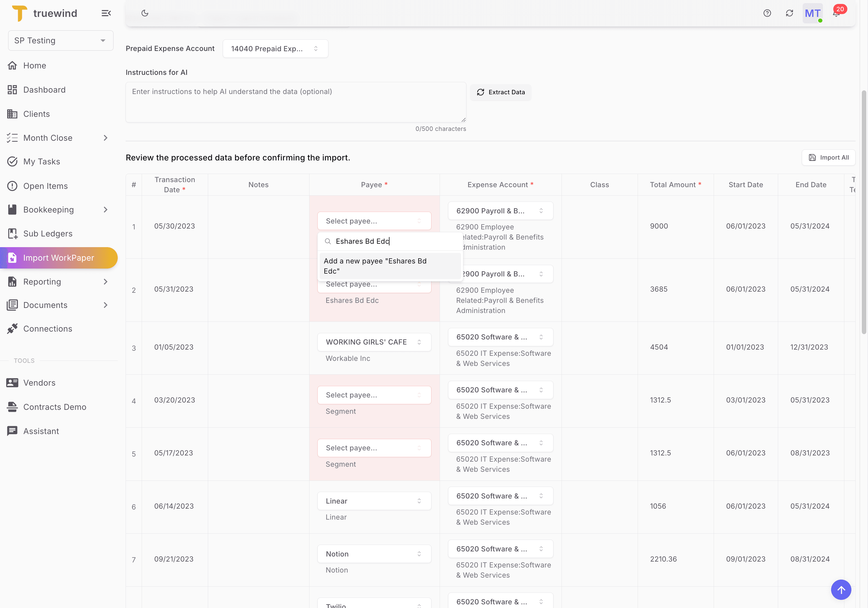This screenshot has height=608, width=868.
Task: Open the Assistant chat icon
Action: (12, 431)
